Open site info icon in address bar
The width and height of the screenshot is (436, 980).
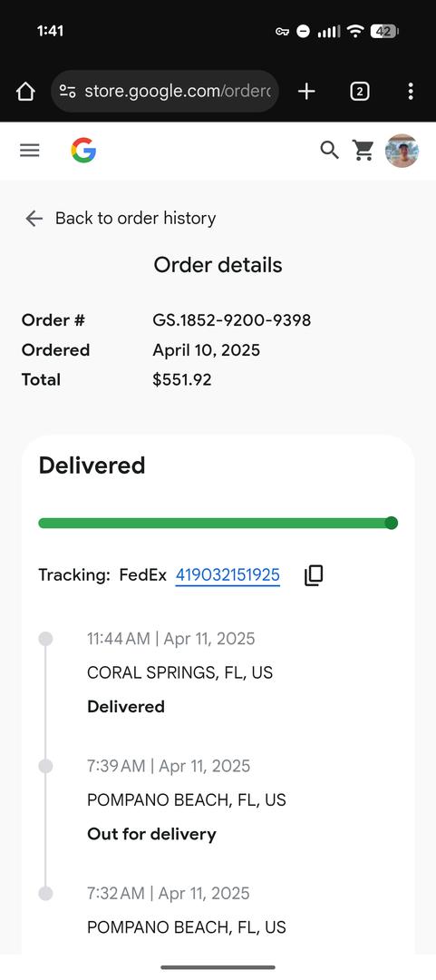67,92
